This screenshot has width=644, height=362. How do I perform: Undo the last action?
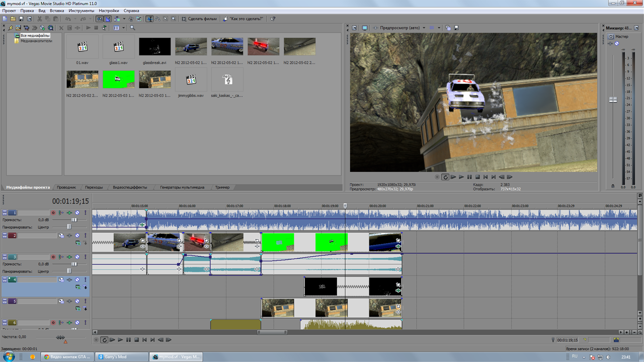coord(68,19)
